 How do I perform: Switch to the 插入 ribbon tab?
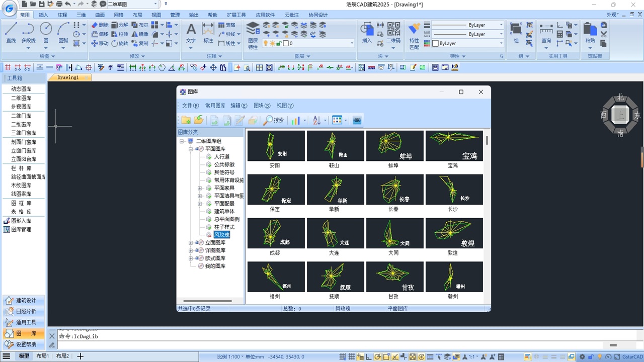click(x=44, y=15)
